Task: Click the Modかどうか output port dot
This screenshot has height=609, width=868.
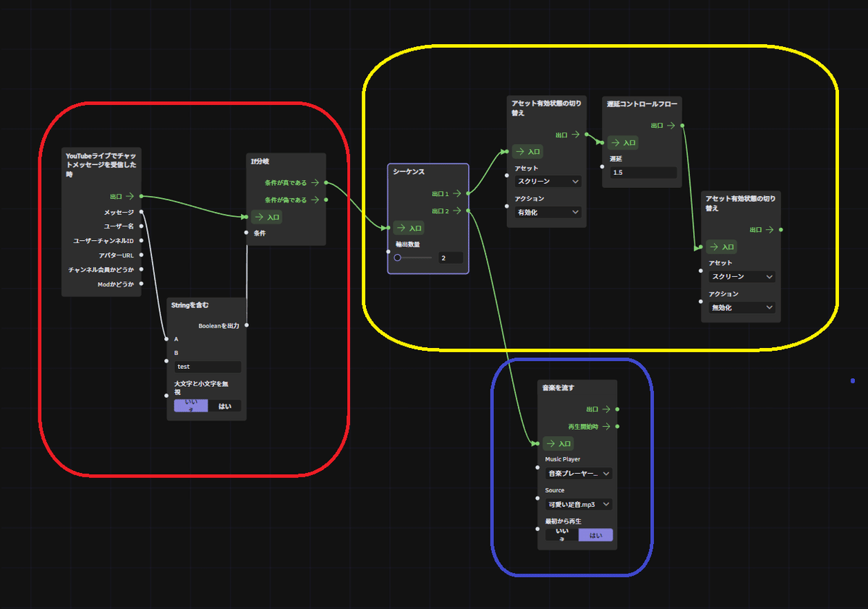Action: pos(141,284)
